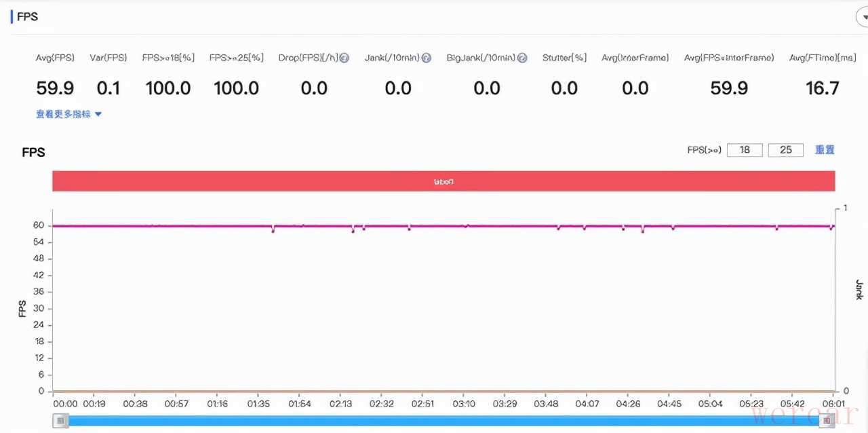868x433 pixels.
Task: Click the FPS threshold field showing 18
Action: [x=745, y=150]
